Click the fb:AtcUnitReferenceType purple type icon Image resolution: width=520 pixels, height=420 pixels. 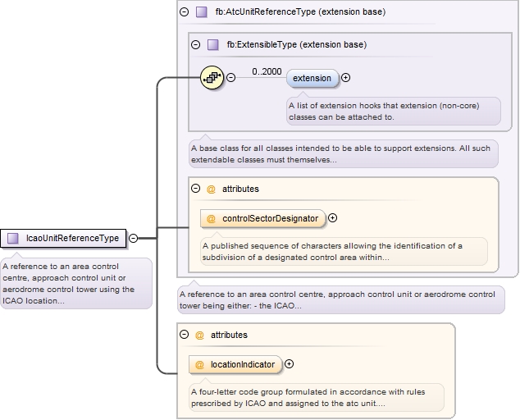click(x=201, y=12)
